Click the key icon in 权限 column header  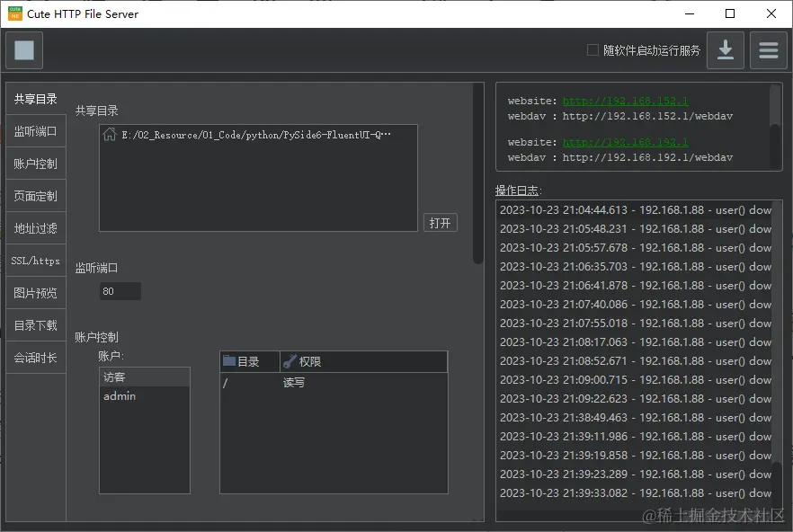(x=290, y=361)
